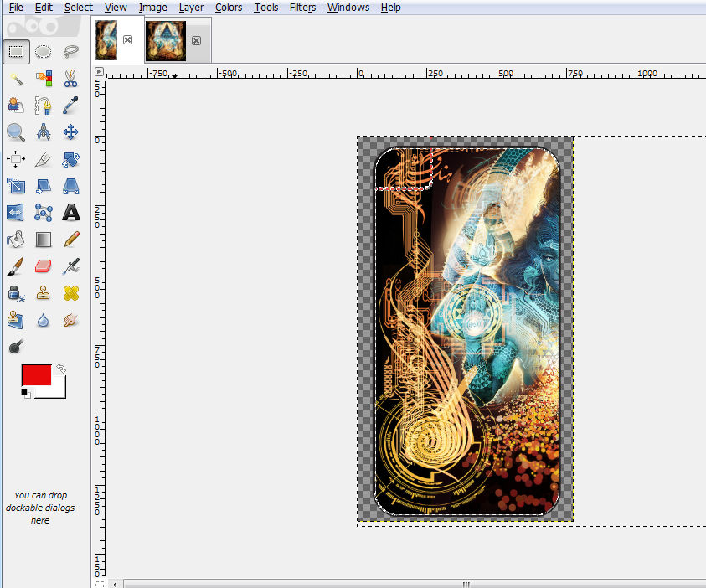Select the Eraser tool

44,266
